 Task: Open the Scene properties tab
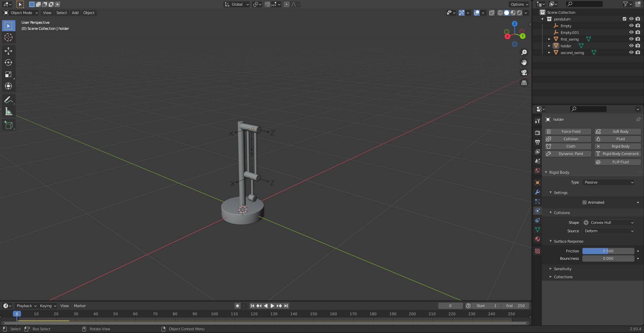pyautogui.click(x=538, y=161)
